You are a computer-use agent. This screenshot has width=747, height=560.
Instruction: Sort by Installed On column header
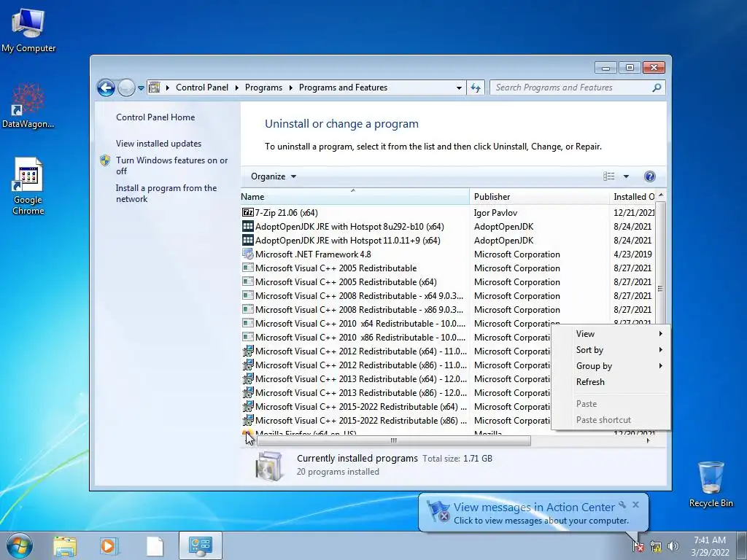(x=632, y=197)
